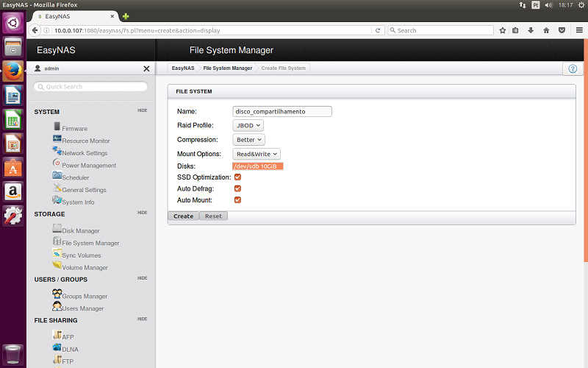Open Disk Manager under Storage
This screenshot has width=588, height=368.
tap(81, 231)
